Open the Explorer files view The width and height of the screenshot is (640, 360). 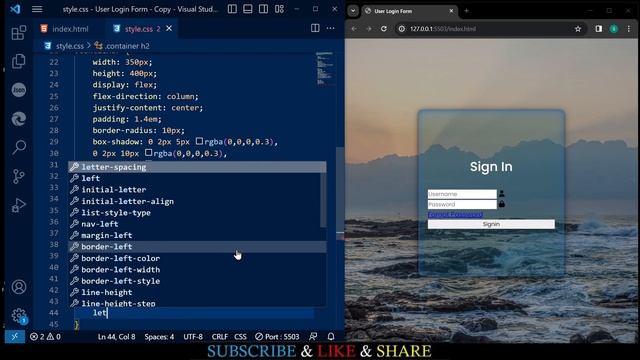click(18, 61)
